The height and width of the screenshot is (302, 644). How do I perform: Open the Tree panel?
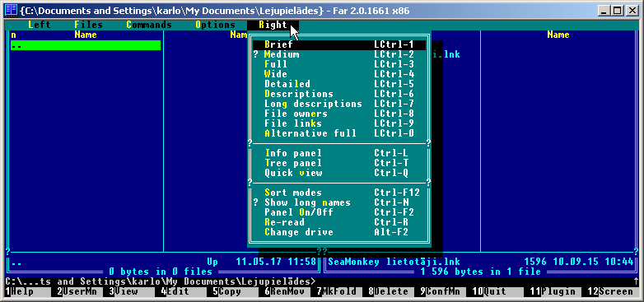[x=339, y=163]
